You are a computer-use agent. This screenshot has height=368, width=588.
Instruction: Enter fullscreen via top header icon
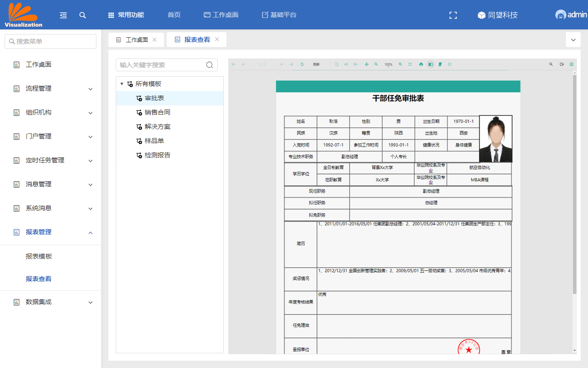pos(453,15)
